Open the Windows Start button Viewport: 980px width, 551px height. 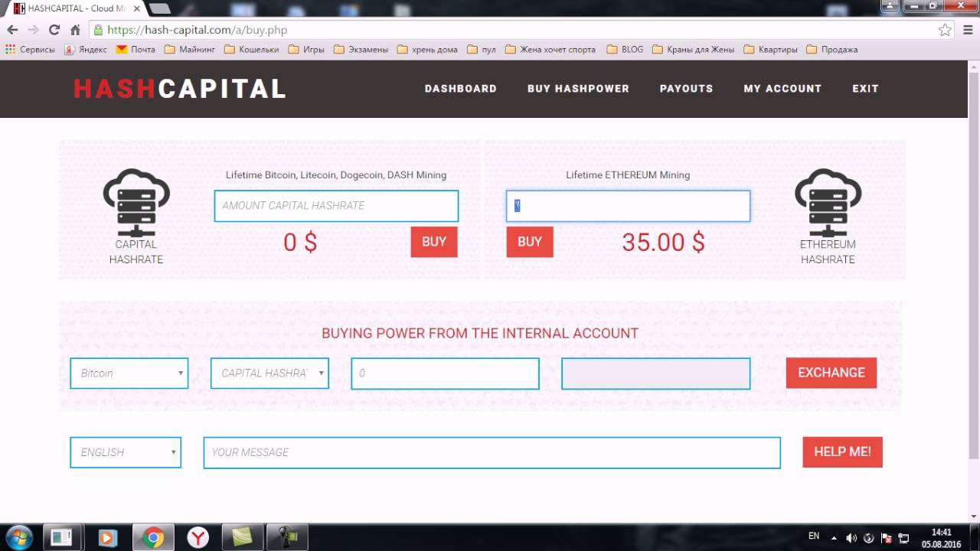(18, 537)
